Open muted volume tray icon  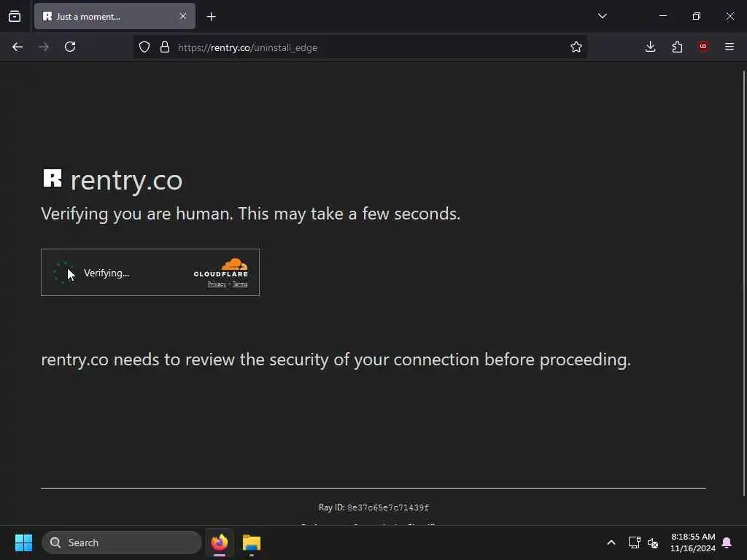coord(653,542)
